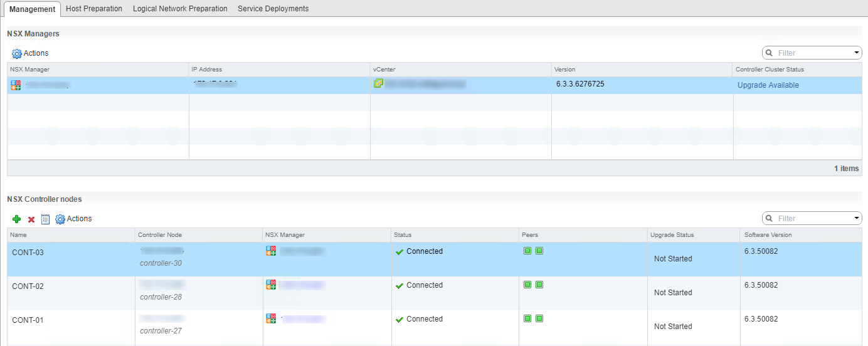
Task: Click second green peer indicator for CONT-01
Action: click(x=539, y=318)
